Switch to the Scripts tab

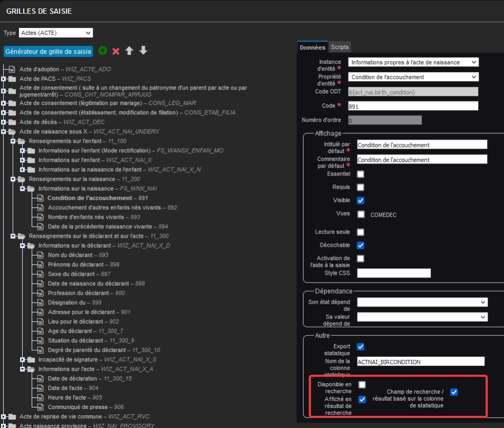tap(340, 47)
